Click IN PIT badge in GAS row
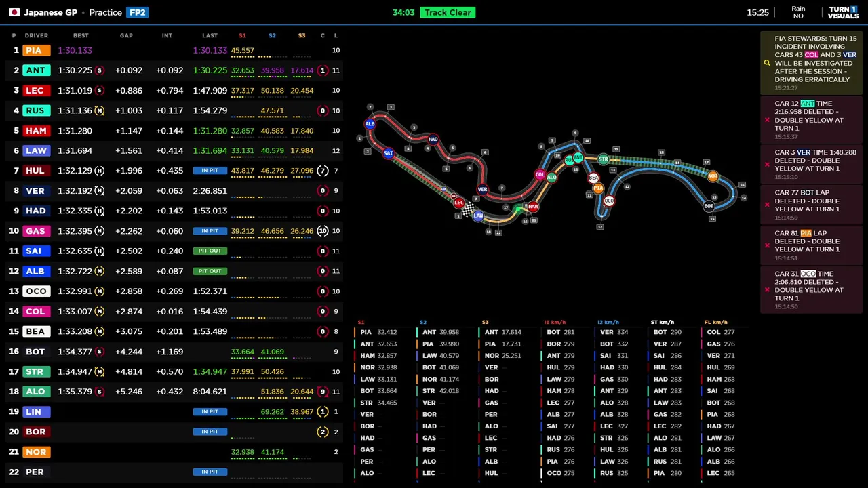Image resolution: width=868 pixels, height=488 pixels. pyautogui.click(x=210, y=231)
